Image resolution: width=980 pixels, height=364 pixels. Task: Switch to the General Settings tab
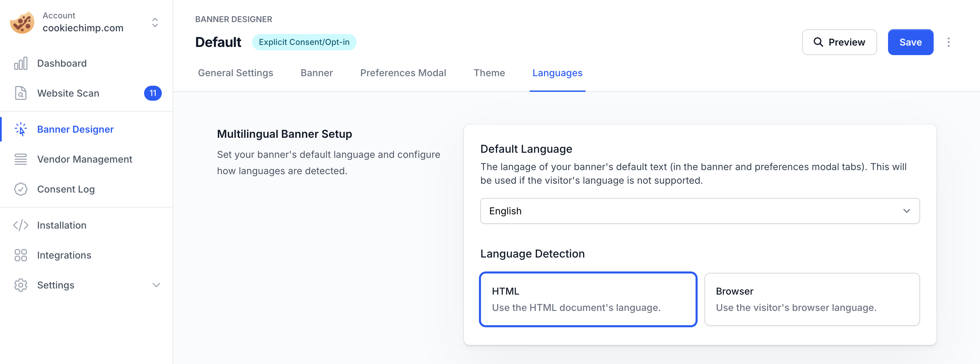click(235, 73)
